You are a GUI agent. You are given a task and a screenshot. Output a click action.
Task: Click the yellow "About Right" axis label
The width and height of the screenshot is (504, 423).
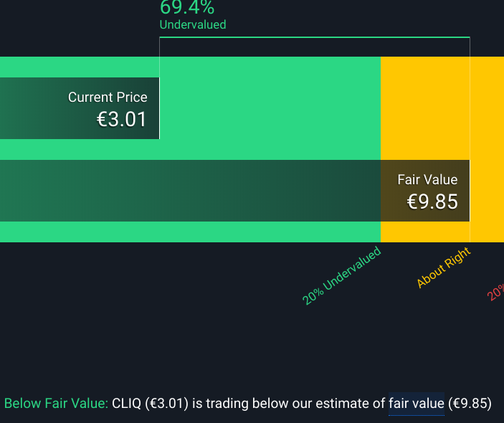coord(443,267)
